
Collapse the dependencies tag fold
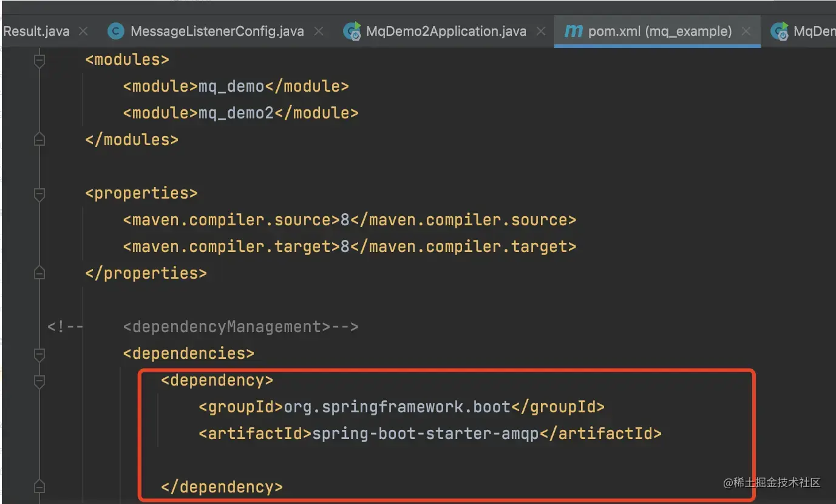coord(39,354)
